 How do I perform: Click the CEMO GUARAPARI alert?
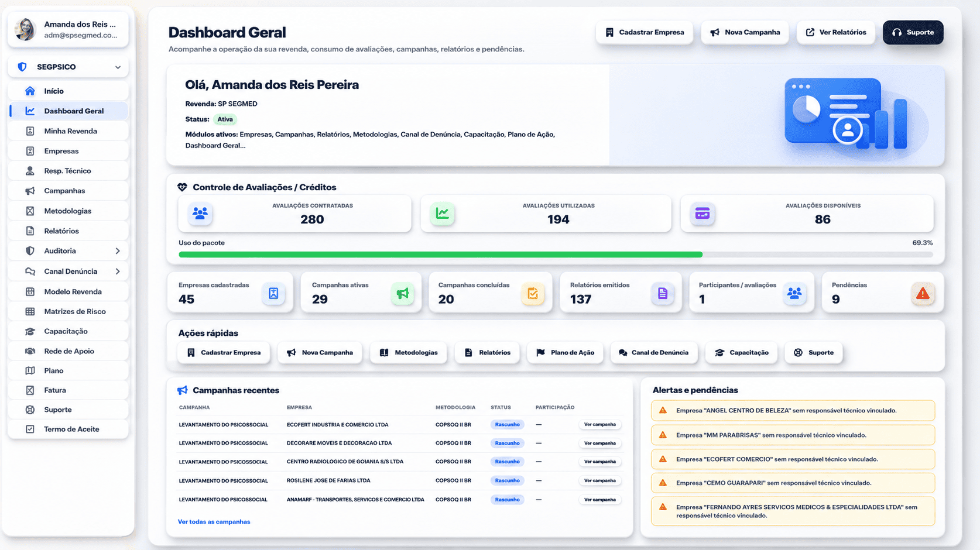tap(793, 483)
